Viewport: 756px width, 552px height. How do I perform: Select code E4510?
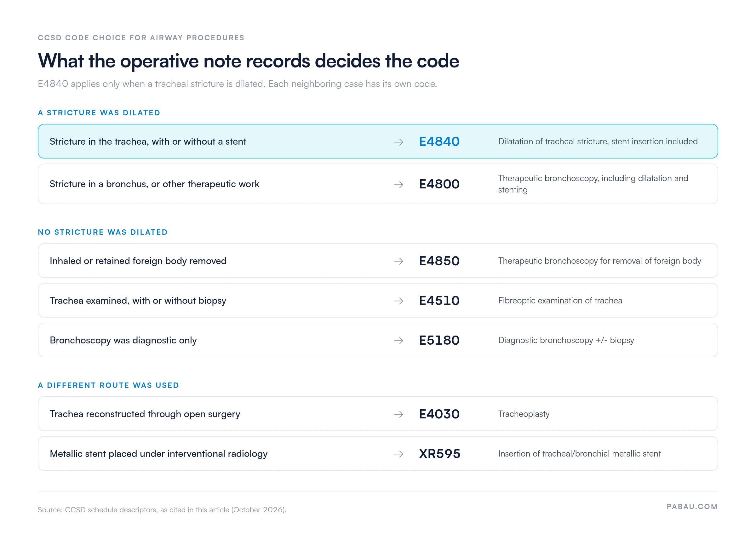click(439, 300)
